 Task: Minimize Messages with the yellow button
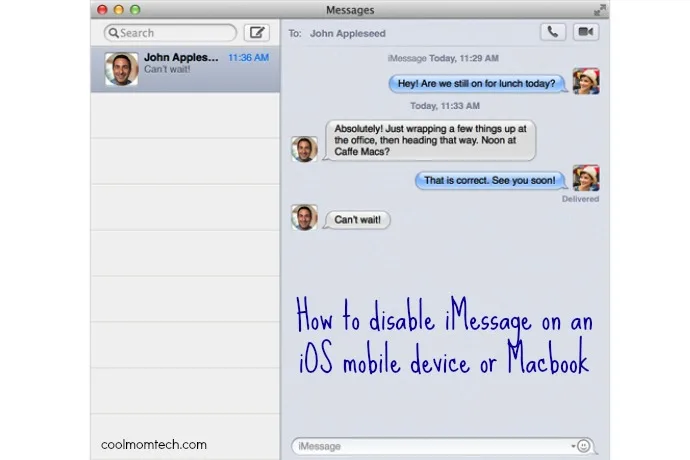tap(118, 10)
